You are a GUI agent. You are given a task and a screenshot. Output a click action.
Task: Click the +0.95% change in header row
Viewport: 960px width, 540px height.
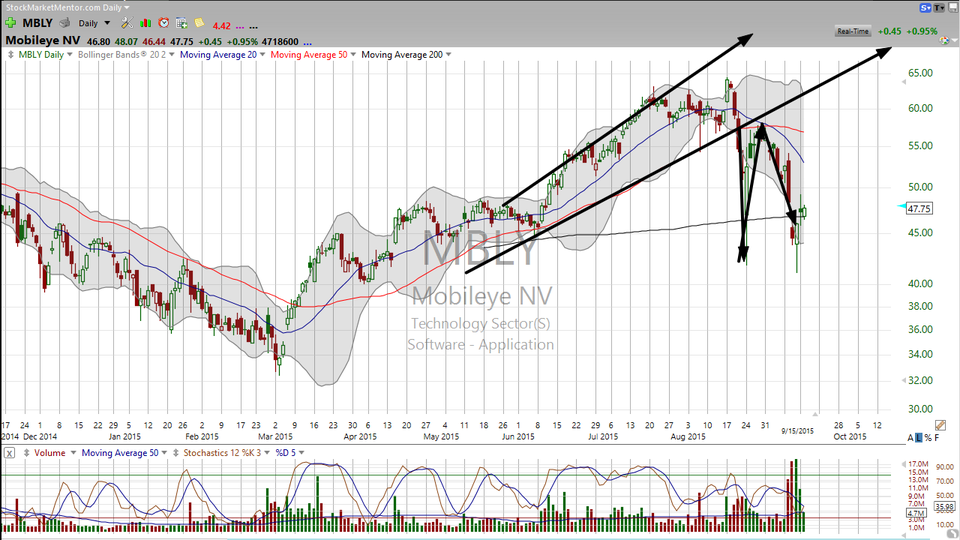coord(242,42)
